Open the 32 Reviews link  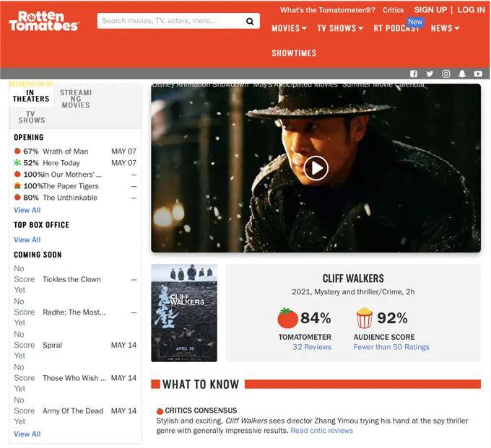point(312,347)
